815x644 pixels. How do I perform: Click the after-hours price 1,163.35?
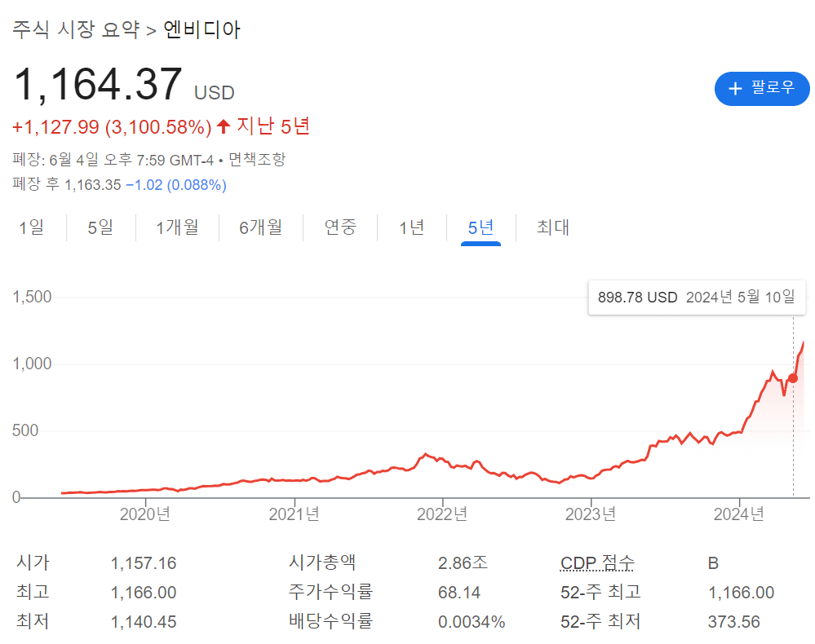coord(92,185)
